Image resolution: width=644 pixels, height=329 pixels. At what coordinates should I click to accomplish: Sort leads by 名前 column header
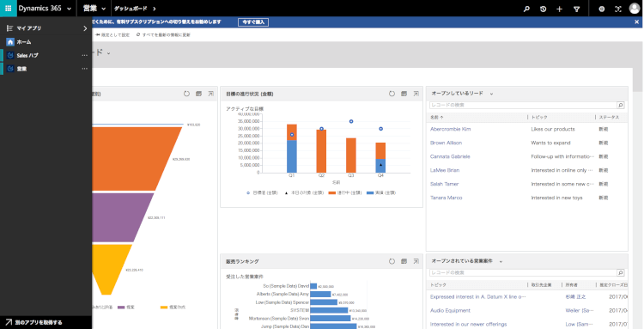click(437, 118)
